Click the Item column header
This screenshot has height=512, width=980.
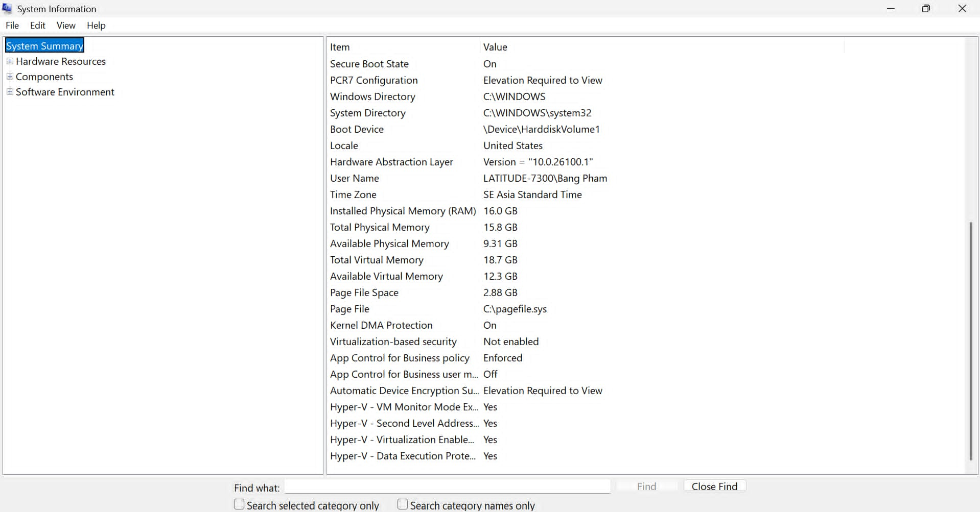[403, 47]
